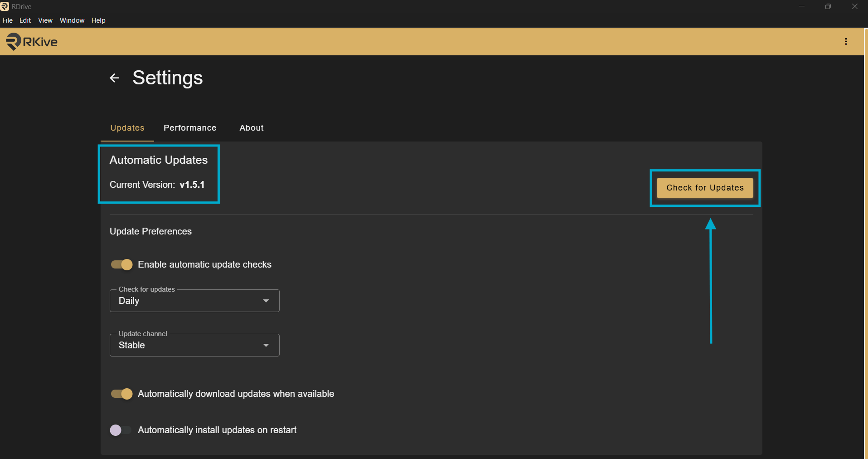Toggle Automatically download updates when available

click(x=121, y=394)
